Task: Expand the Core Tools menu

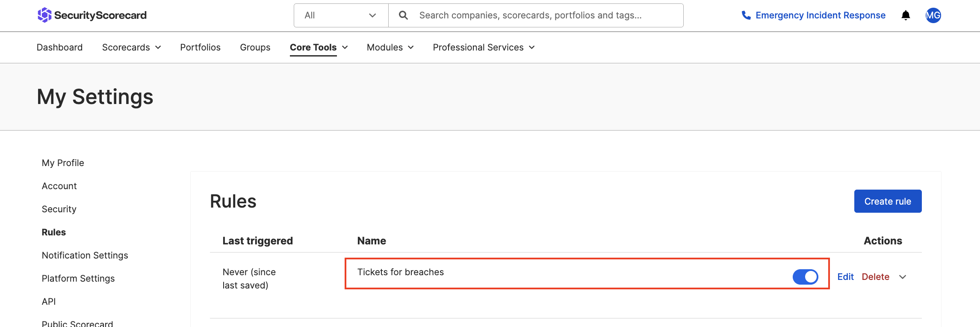Action: 319,48
